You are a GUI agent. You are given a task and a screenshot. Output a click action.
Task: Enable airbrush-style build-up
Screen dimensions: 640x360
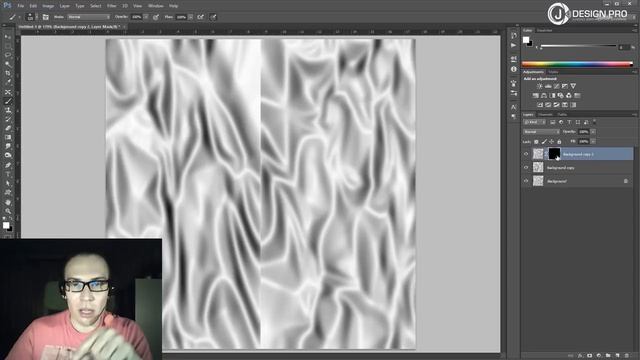200,17
